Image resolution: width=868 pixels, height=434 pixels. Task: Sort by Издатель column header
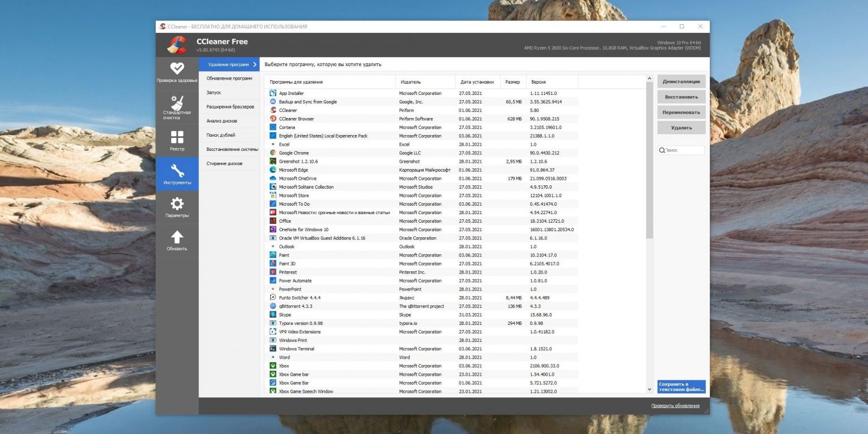[425, 82]
